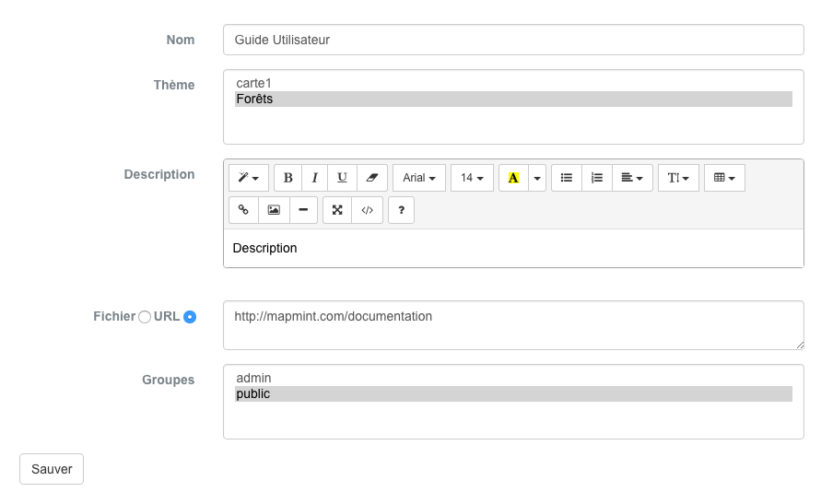Image resolution: width=821 pixels, height=504 pixels.
Task: Insert a picture into description
Action: tap(274, 210)
